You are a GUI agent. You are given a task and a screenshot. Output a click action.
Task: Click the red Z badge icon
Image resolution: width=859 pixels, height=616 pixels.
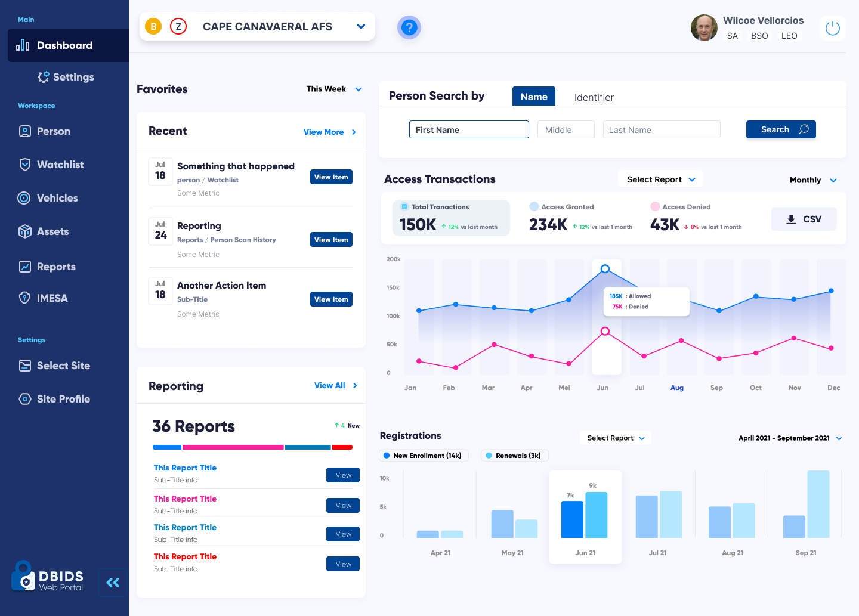tap(178, 26)
